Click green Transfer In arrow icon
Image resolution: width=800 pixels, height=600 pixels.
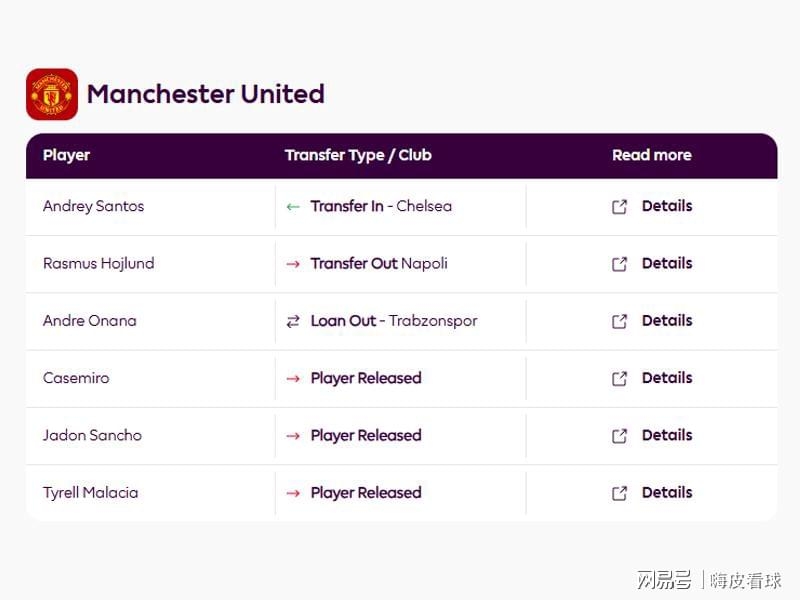tap(293, 207)
